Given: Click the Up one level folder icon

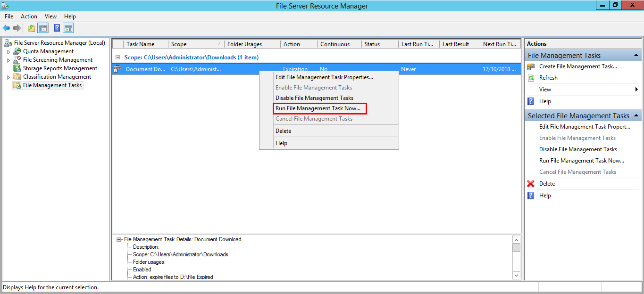Looking at the screenshot, I should pyautogui.click(x=32, y=28).
